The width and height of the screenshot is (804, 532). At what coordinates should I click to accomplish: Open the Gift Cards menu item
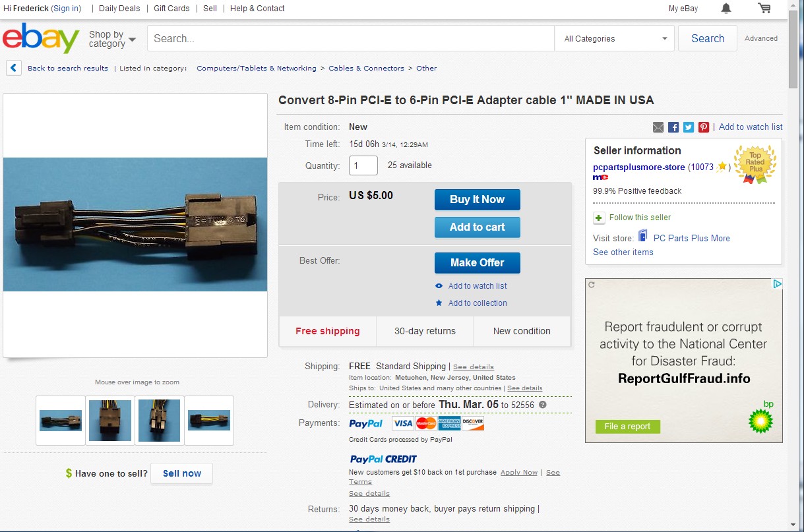[171, 9]
